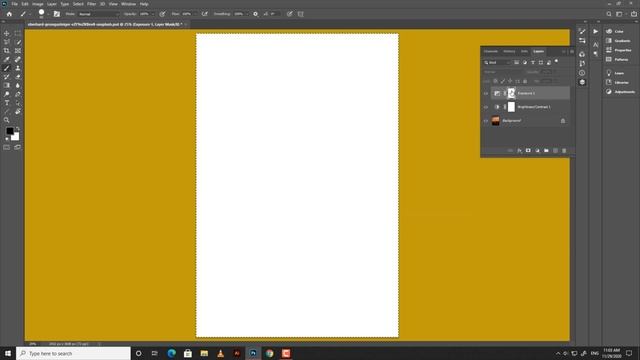Switch to the Channels tab

(x=491, y=51)
